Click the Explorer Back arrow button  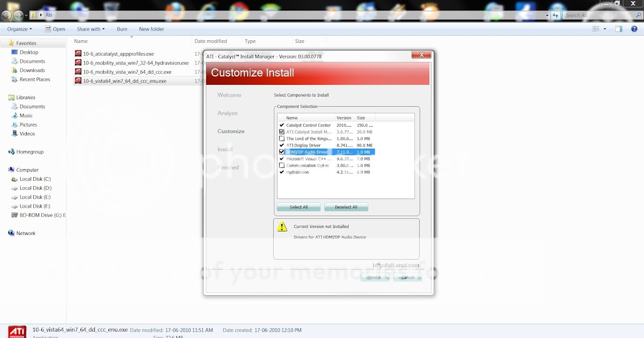click(6, 15)
